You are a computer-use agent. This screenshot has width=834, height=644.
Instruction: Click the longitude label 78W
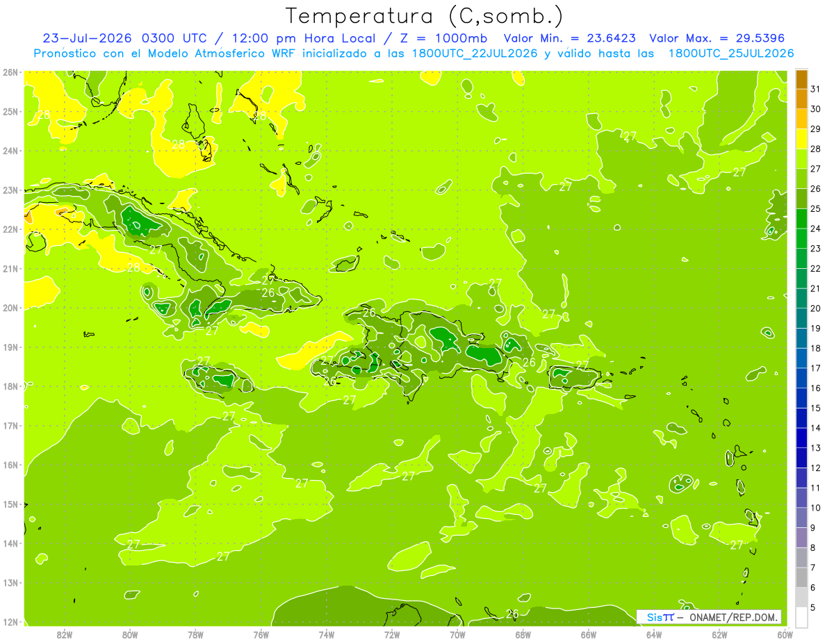pyautogui.click(x=195, y=634)
